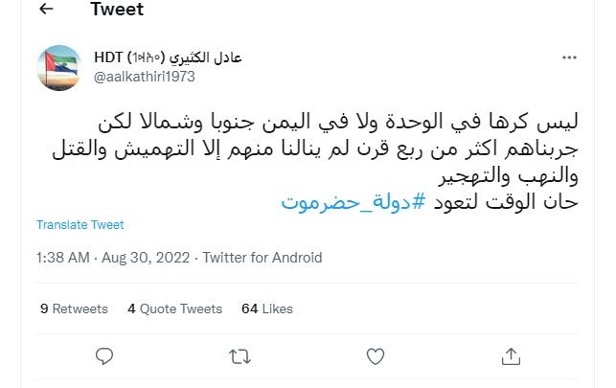Click the Aug 30, 2022 date
Screen dimensions: 616x388
[x=146, y=258]
